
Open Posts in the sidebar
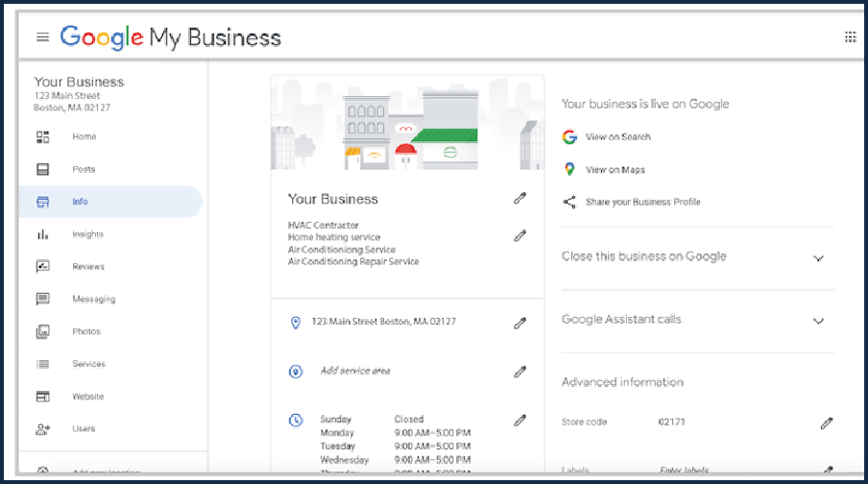click(84, 169)
